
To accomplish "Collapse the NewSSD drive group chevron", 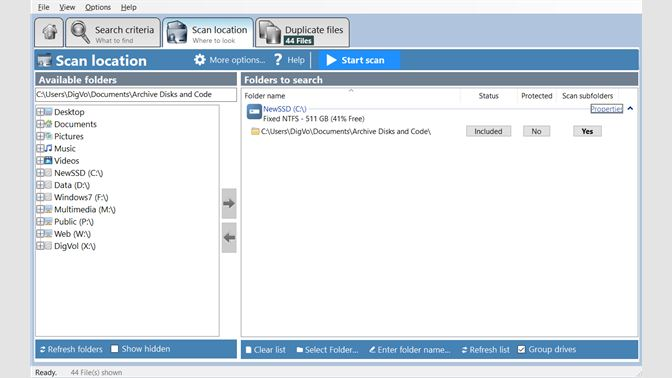I will 630,108.
